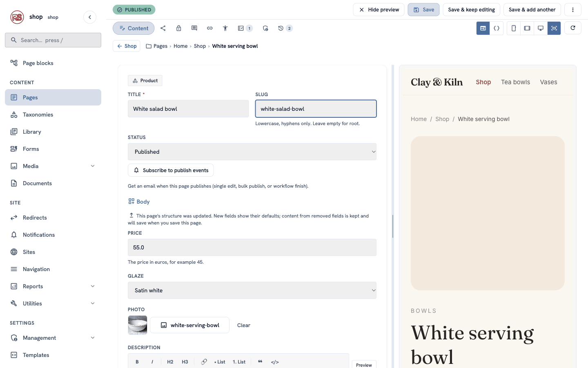The image size is (588, 368).
Task: Open the accessibility check tab icon
Action: point(225,28)
